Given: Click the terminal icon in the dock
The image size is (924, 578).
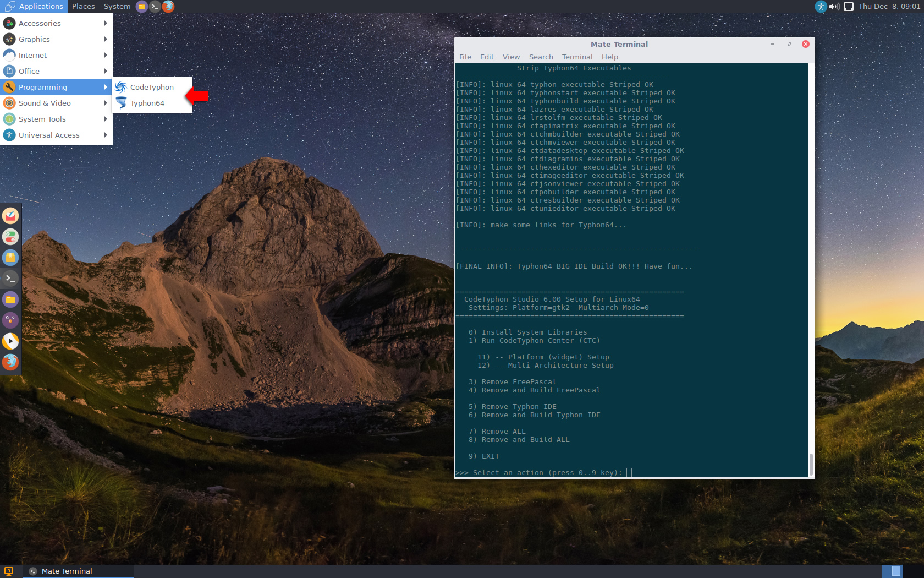Looking at the screenshot, I should click(x=10, y=279).
